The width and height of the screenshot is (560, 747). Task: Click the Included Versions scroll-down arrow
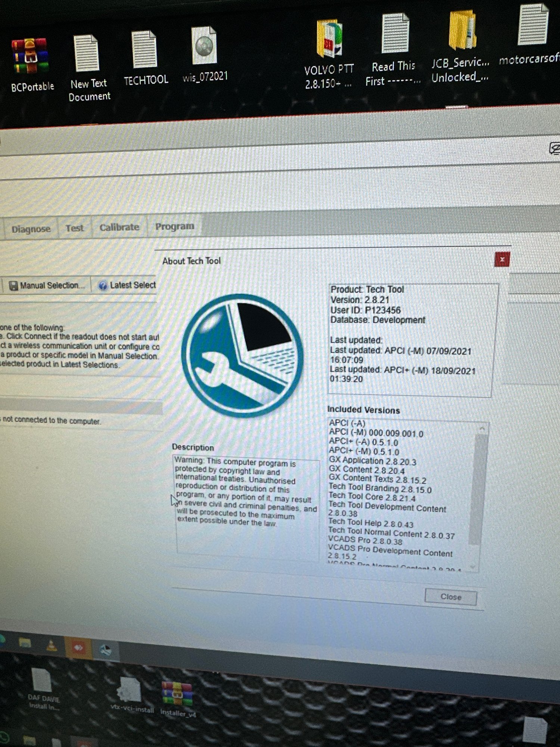pos(473,567)
